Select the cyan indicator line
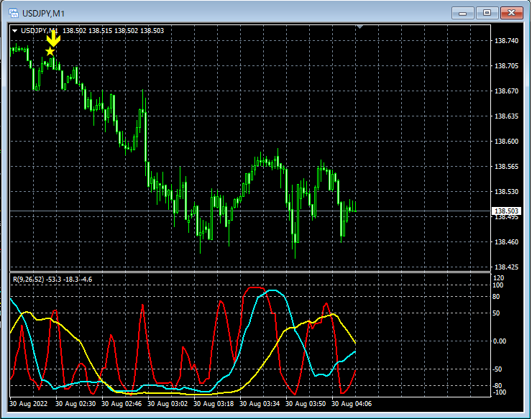Viewport: 532px width, 419px height. (272, 291)
